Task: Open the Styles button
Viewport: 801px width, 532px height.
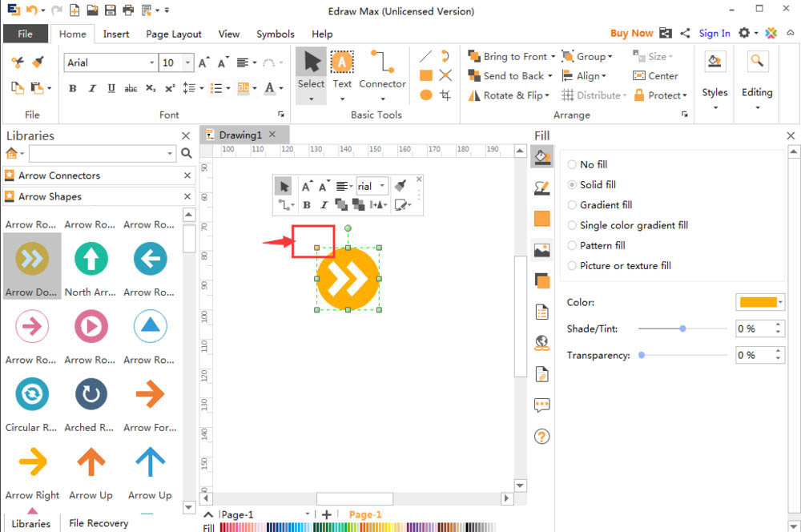Action: coord(714,81)
